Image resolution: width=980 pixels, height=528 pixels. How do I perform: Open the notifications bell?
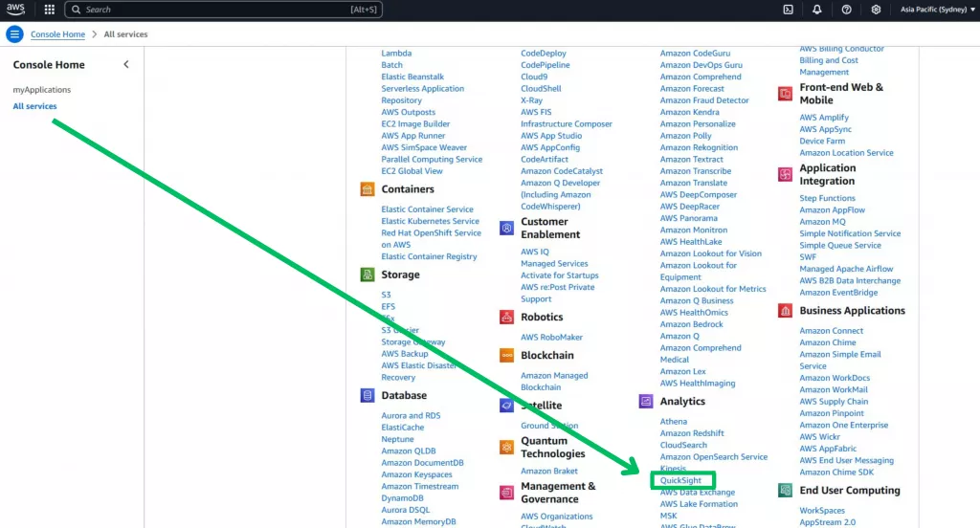click(x=816, y=10)
